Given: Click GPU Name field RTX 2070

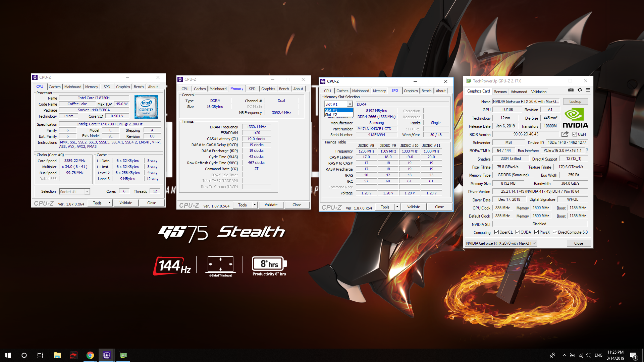Looking at the screenshot, I should click(526, 102).
